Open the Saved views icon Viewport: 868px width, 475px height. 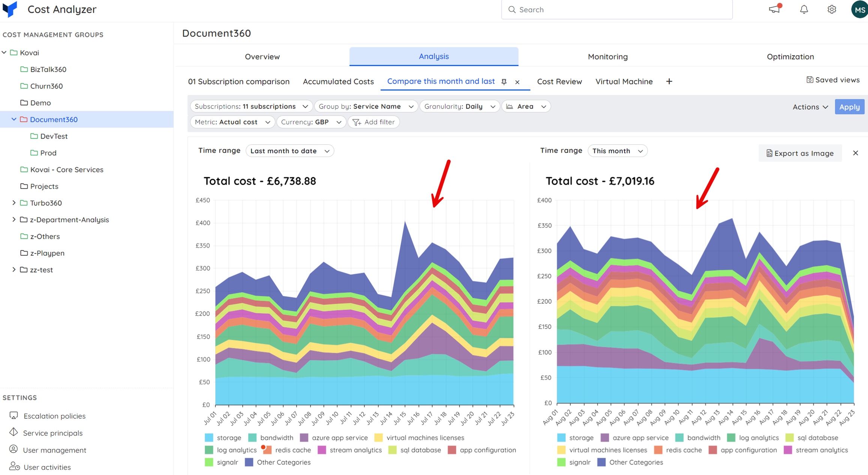809,80
